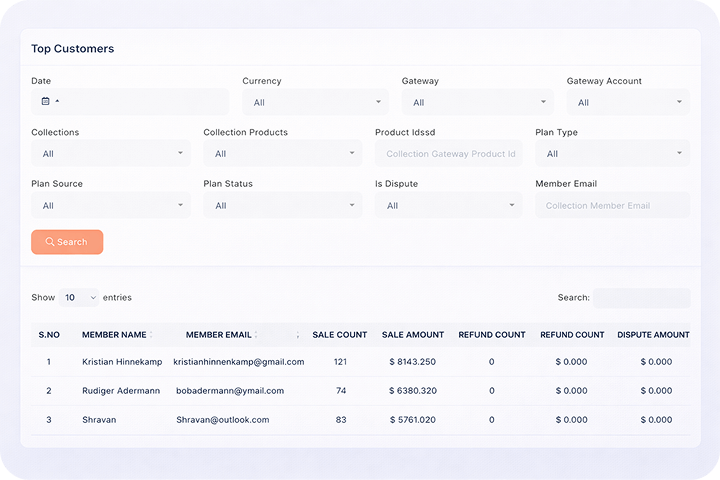Screen dimensions: 720x480
Task: Change the Show entries count selector
Action: pyautogui.click(x=78, y=298)
